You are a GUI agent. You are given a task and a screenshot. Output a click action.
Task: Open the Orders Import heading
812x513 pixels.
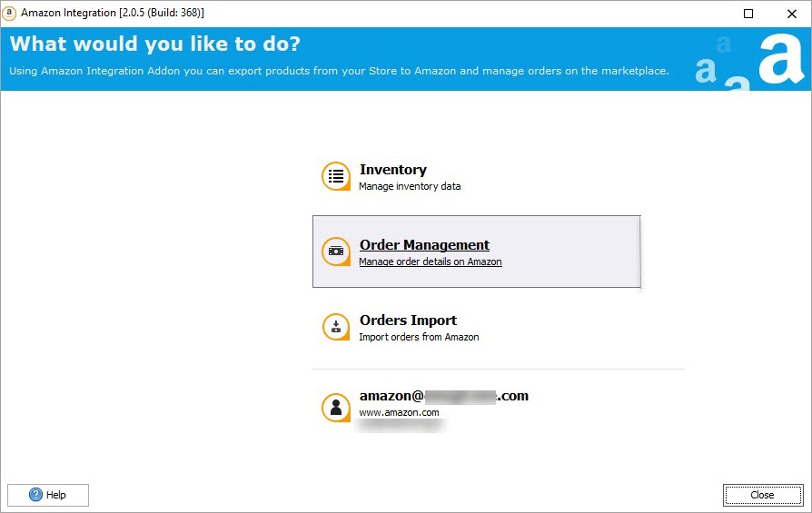pyautogui.click(x=408, y=320)
